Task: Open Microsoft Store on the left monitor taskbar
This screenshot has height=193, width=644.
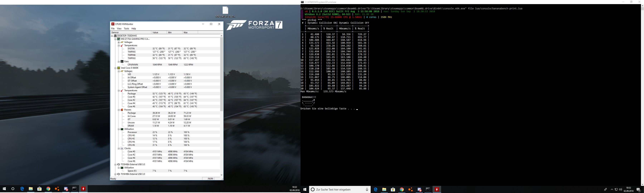Action: pyautogui.click(x=40, y=189)
